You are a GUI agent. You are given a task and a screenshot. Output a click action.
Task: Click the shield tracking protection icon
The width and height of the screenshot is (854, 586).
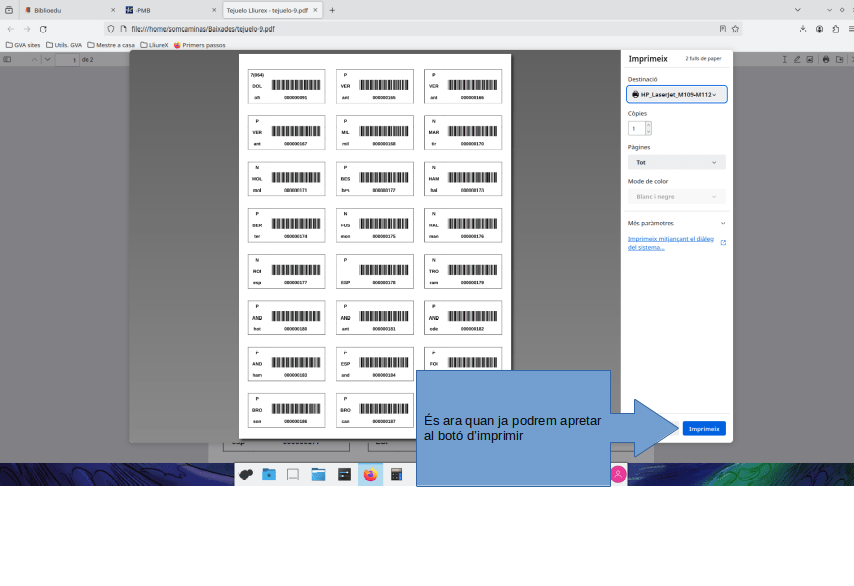click(111, 29)
